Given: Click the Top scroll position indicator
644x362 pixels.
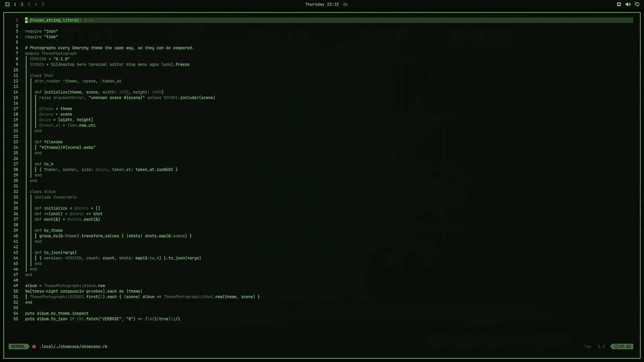Looking at the screenshot, I should (587, 347).
